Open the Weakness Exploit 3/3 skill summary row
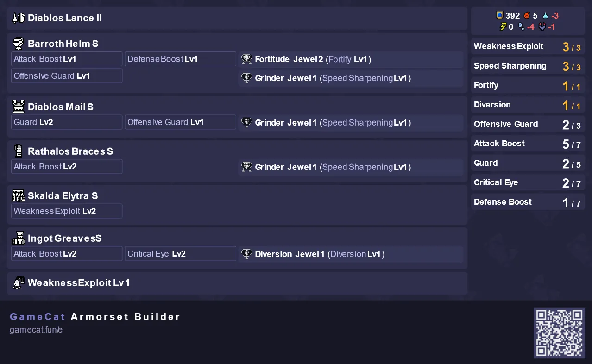The width and height of the screenshot is (592, 364). (x=528, y=46)
